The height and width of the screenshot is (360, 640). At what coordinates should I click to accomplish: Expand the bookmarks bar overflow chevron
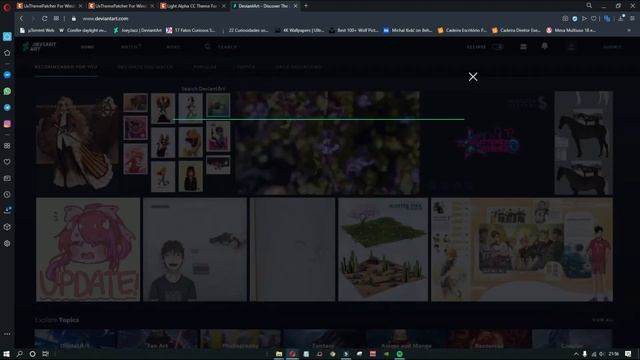tap(629, 30)
